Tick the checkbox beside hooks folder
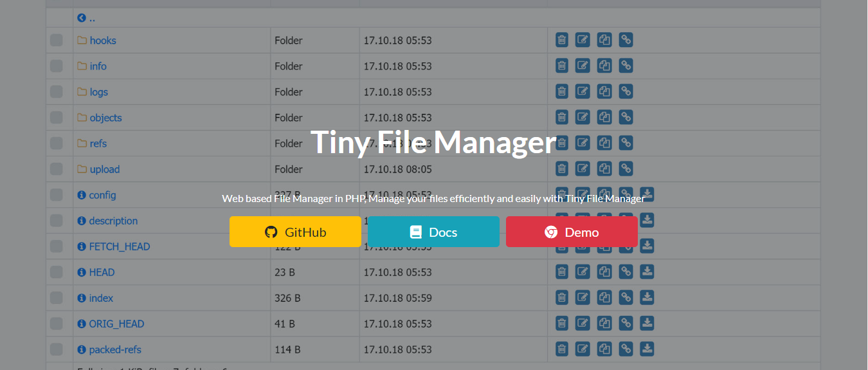 [x=57, y=41]
